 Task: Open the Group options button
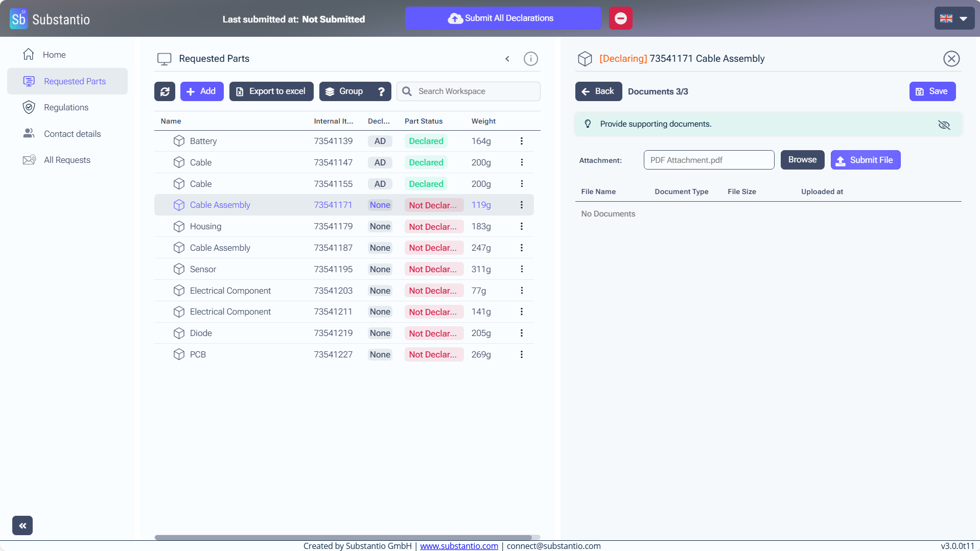pos(344,91)
